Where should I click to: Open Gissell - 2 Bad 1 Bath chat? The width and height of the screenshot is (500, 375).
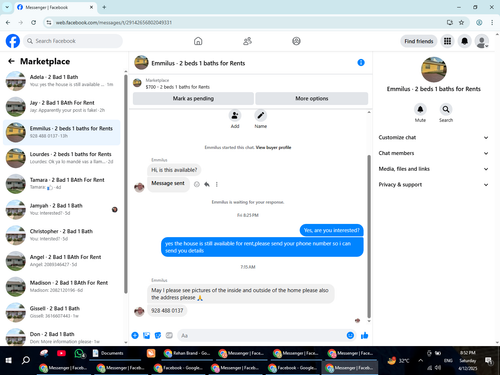62,312
